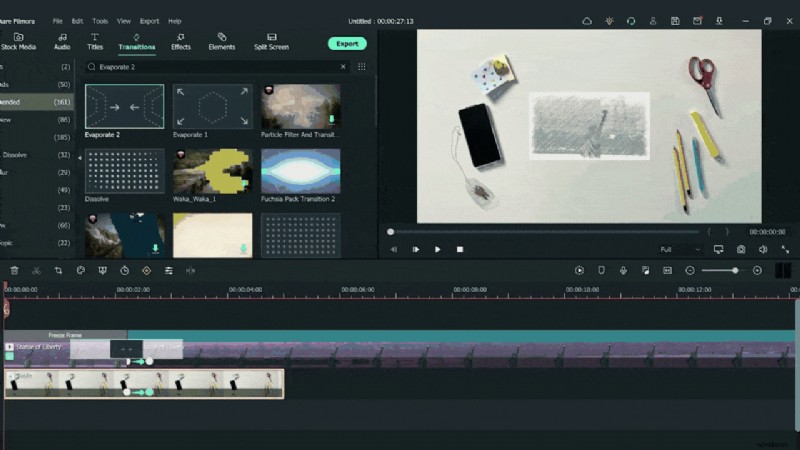Toggle fullscreen preview mode

(x=785, y=249)
